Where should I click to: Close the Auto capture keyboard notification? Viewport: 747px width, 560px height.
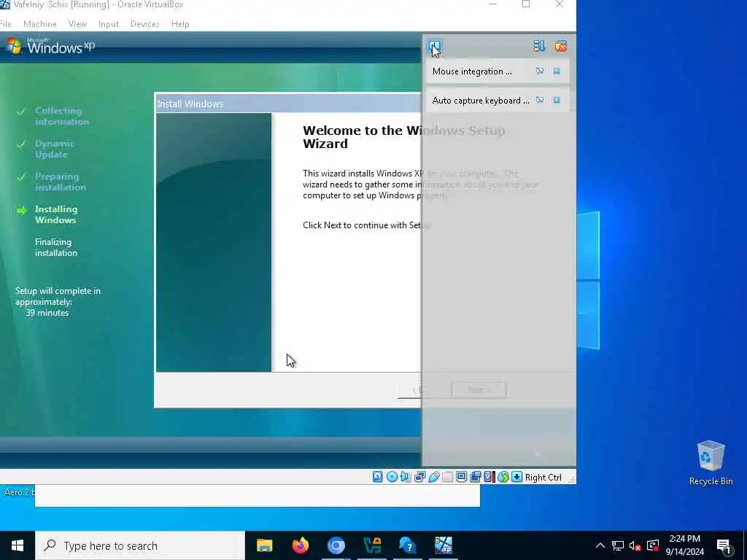(557, 100)
